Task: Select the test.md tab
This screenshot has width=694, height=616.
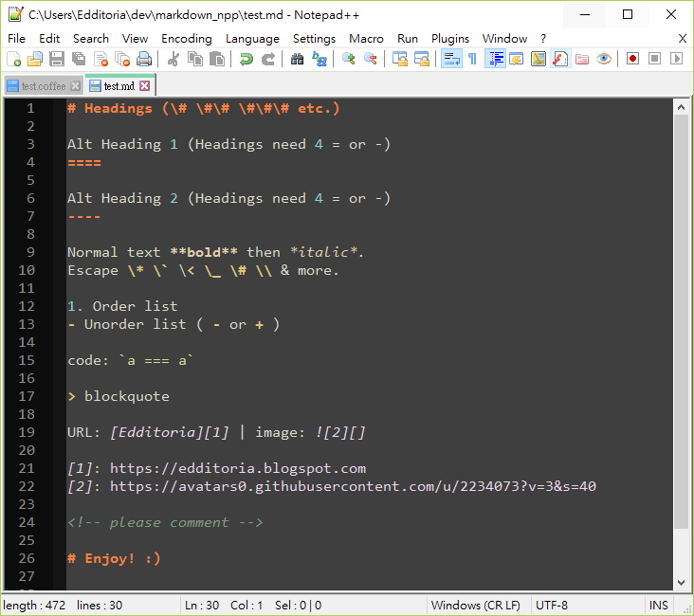Action: click(x=119, y=85)
